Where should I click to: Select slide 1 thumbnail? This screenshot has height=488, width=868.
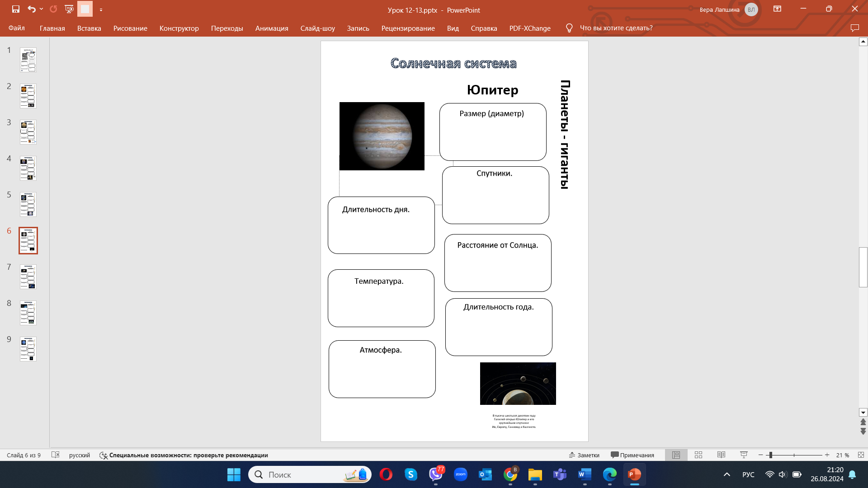tap(28, 60)
